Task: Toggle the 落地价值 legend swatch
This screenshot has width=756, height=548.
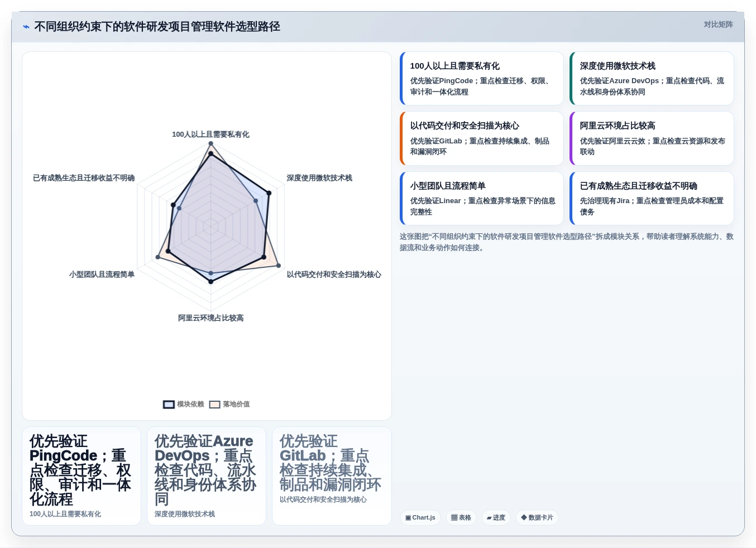Action: [215, 405]
